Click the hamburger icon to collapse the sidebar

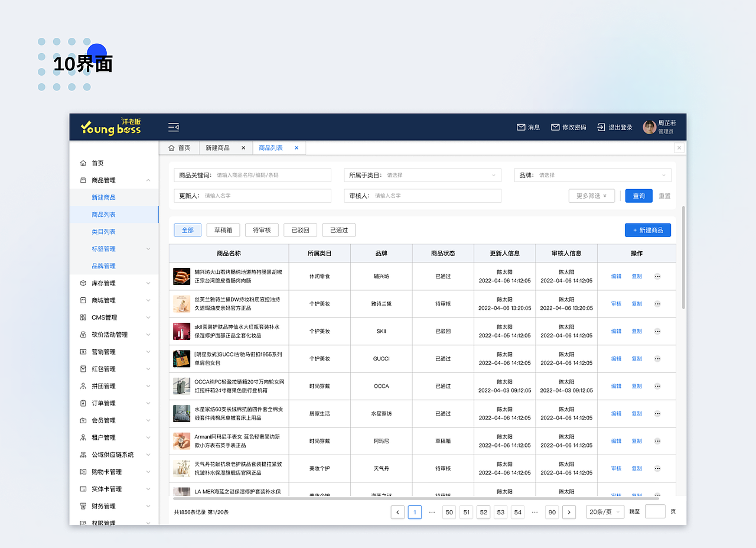point(174,127)
